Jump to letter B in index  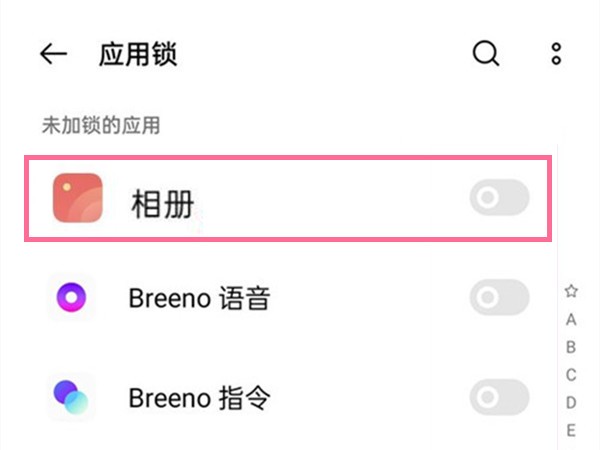(x=571, y=347)
